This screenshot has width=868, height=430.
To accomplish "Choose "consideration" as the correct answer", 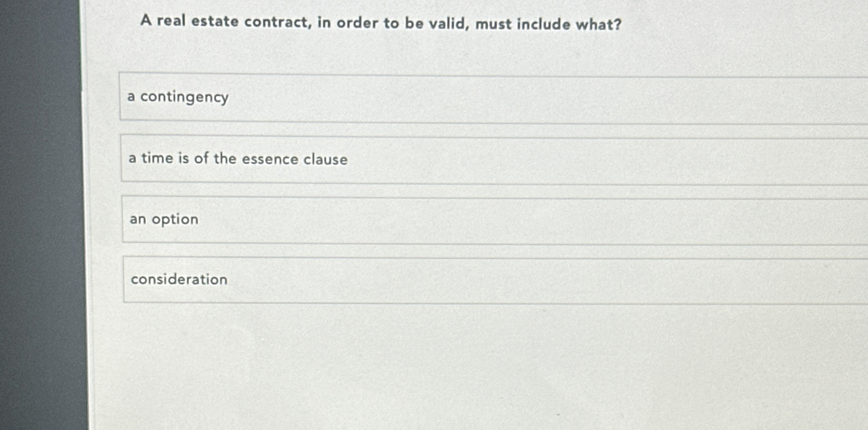I will coord(438,279).
